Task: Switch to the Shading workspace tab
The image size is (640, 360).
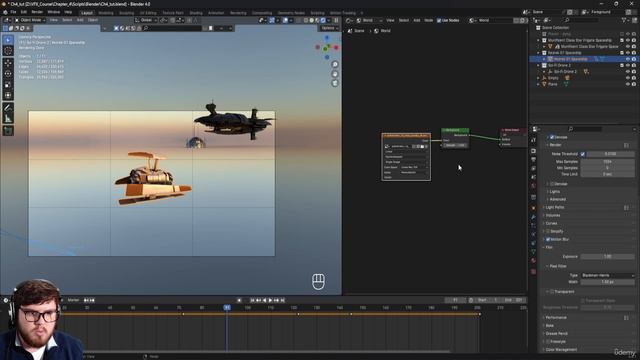Action: (x=196, y=13)
